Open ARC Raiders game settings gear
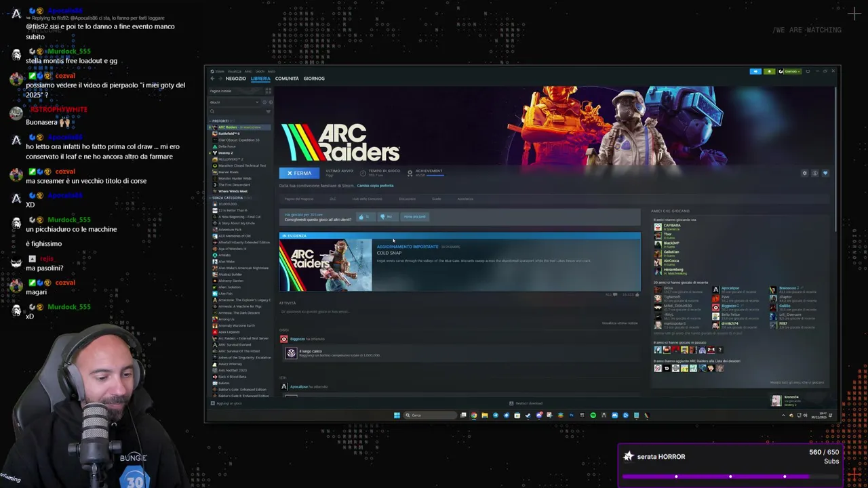This screenshot has height=488, width=868. [x=805, y=174]
